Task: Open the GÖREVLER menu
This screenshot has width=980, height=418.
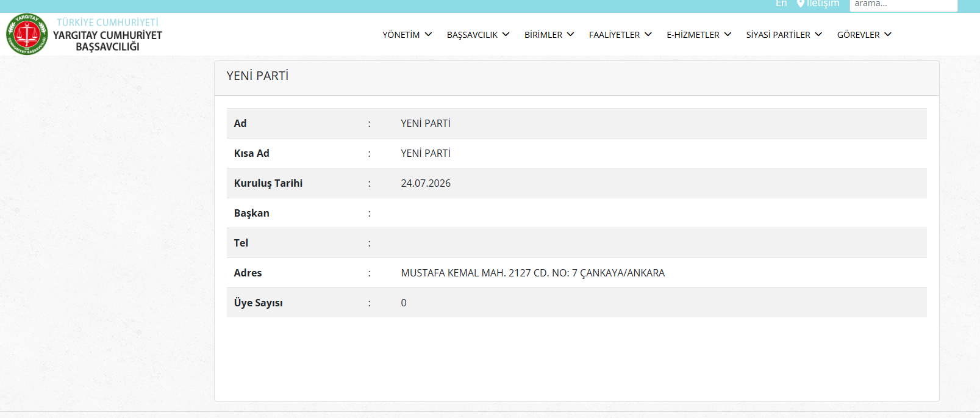Action: [x=858, y=35]
